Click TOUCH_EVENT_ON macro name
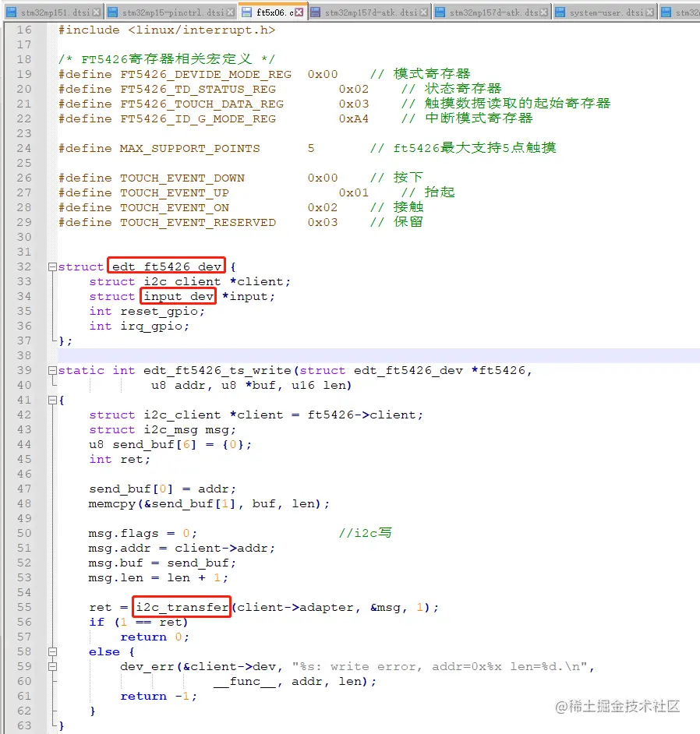Image resolution: width=700 pixels, height=734 pixels. (x=174, y=208)
